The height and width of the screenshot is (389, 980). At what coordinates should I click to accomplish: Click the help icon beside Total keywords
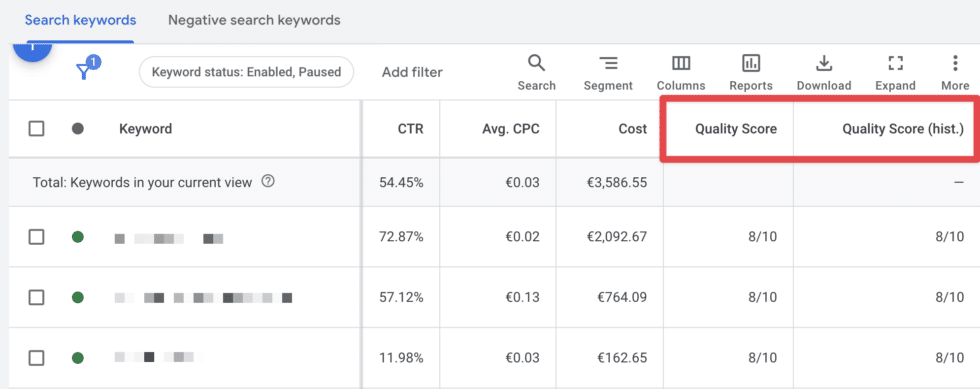click(268, 182)
